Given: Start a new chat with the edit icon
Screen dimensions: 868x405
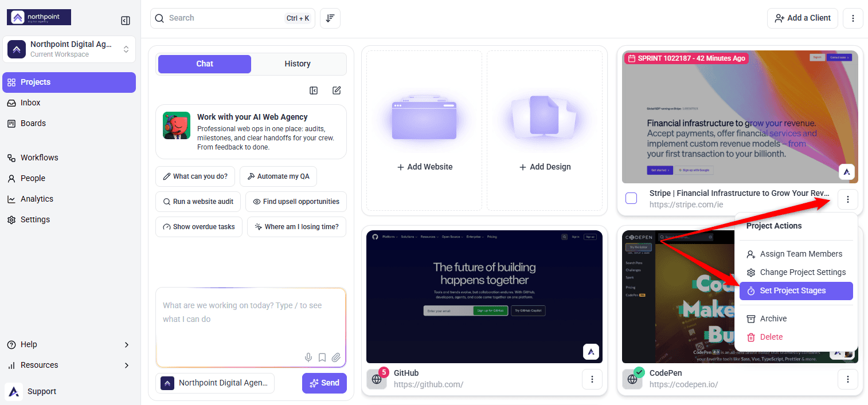Looking at the screenshot, I should (337, 91).
